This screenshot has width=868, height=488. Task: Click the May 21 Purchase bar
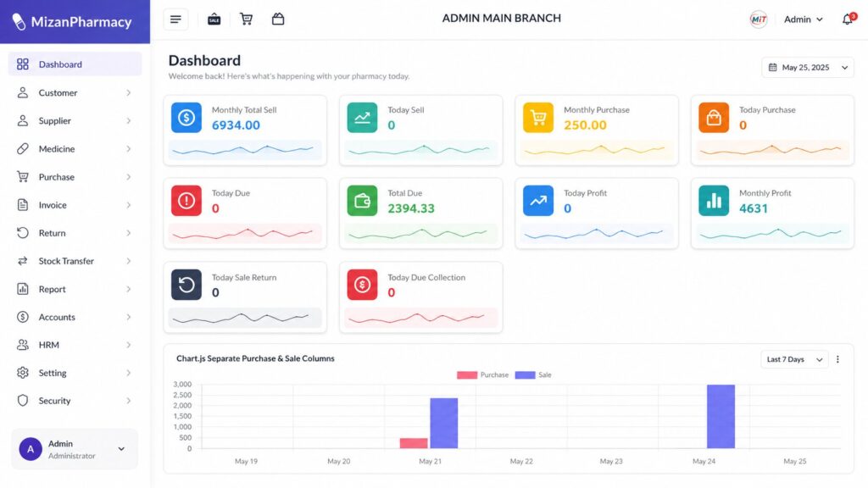pyautogui.click(x=414, y=443)
